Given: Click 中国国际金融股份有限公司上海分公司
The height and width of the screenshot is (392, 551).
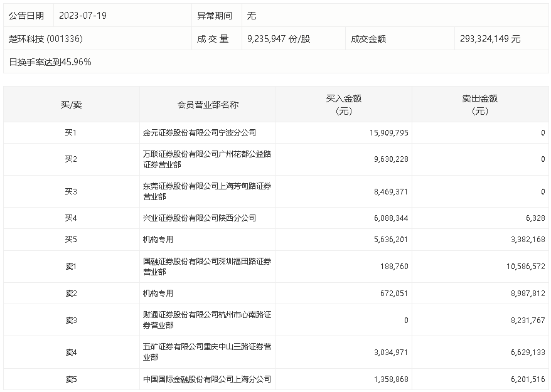Looking at the screenshot, I should point(206,379).
